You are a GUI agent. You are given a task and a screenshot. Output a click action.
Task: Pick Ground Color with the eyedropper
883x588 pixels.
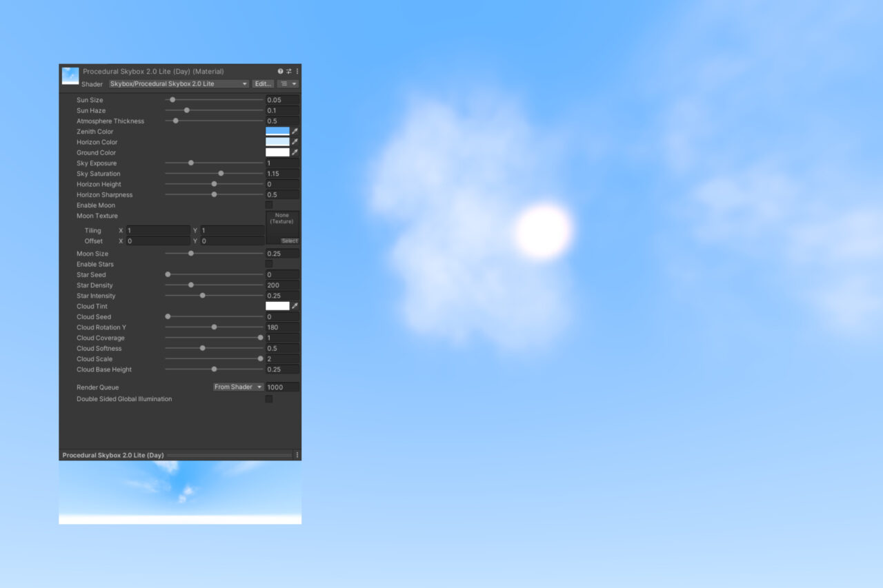(295, 152)
